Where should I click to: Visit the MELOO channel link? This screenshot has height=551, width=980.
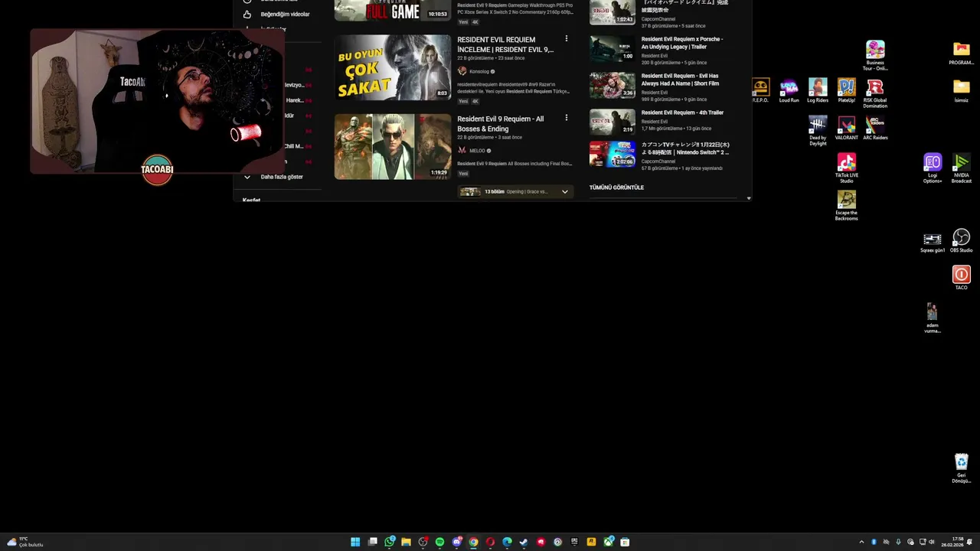(477, 151)
